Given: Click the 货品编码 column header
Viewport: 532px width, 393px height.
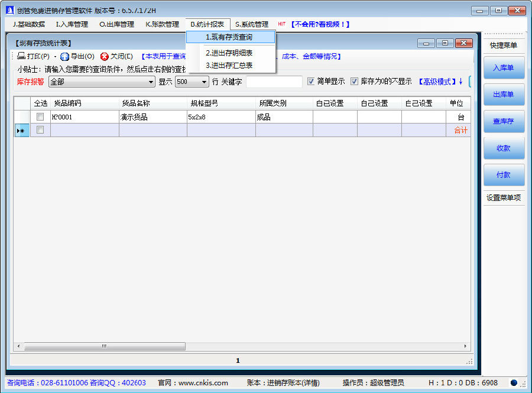Looking at the screenshot, I should click(85, 103).
